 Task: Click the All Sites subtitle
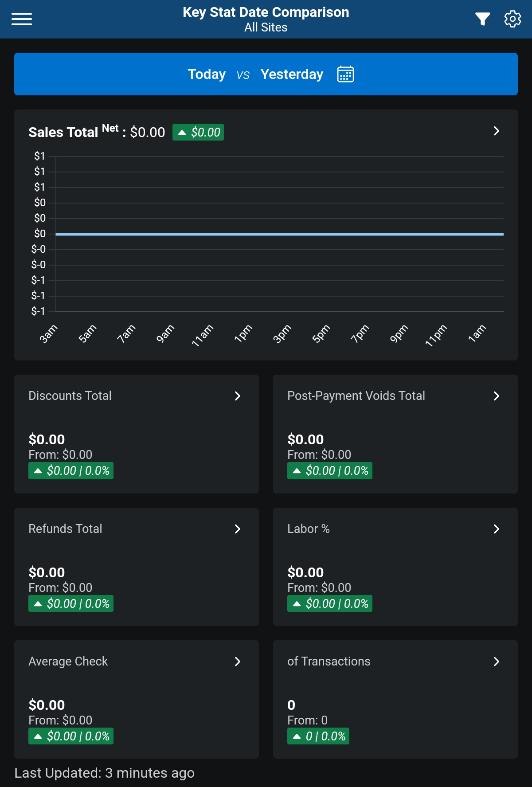point(266,27)
